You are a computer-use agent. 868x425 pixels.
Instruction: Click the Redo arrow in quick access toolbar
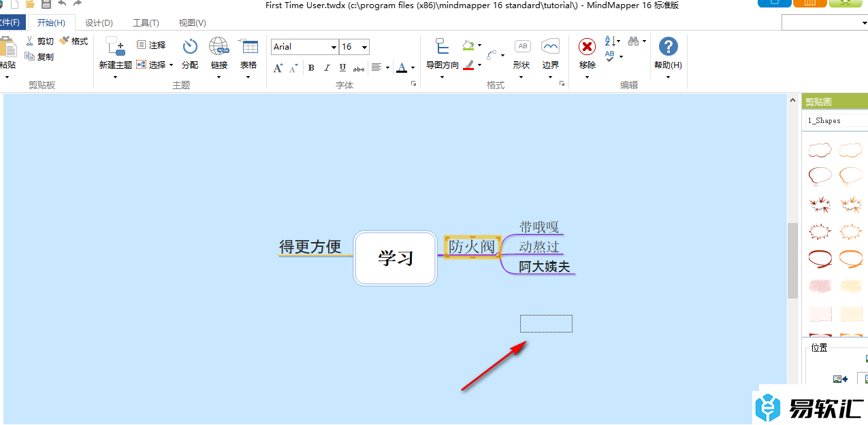(x=78, y=4)
